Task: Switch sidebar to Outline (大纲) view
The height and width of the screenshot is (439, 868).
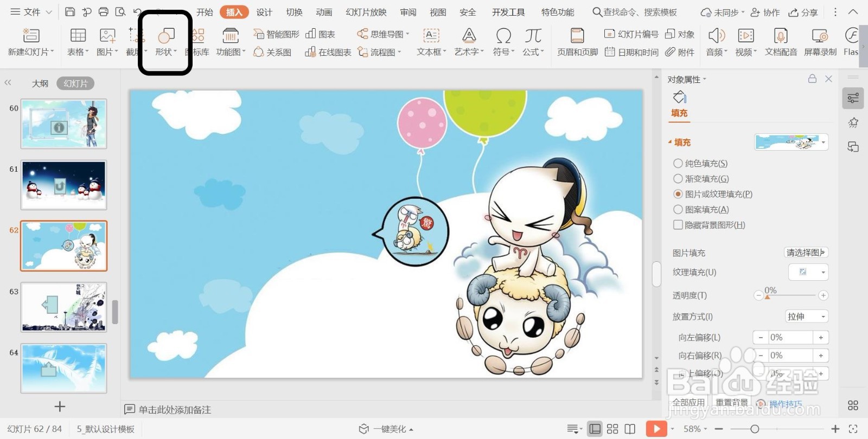Action: point(40,83)
